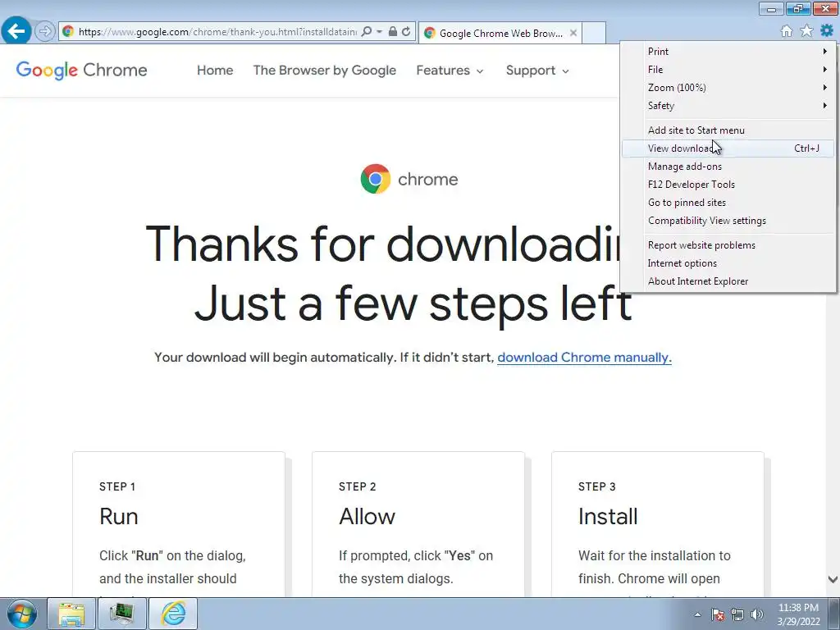This screenshot has width=840, height=630.
Task: Click the volume speaker tray icon
Action: (757, 614)
